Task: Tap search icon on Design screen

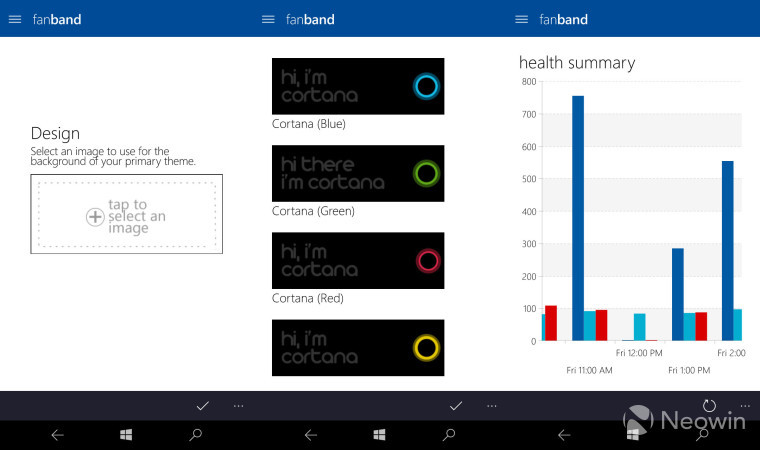Action: point(195,435)
